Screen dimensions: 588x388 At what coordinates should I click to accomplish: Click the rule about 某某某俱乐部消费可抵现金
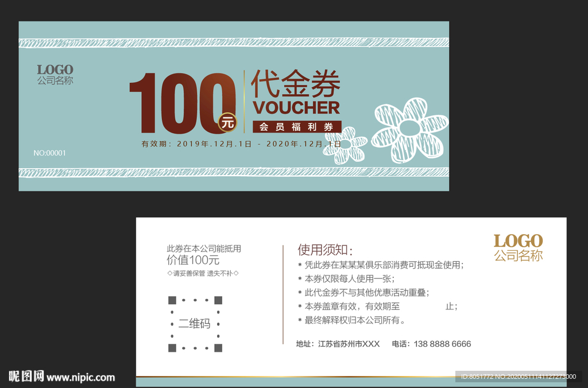pos(381,265)
